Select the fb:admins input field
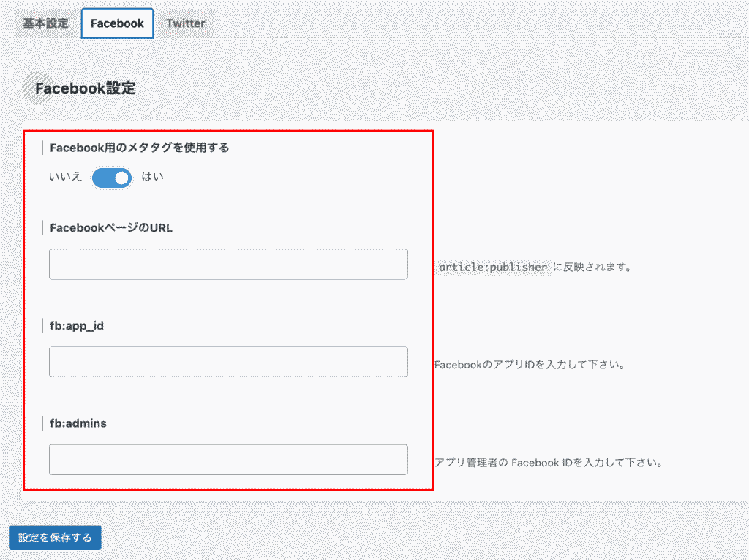Screen dimensions: 749x560 coord(228,459)
